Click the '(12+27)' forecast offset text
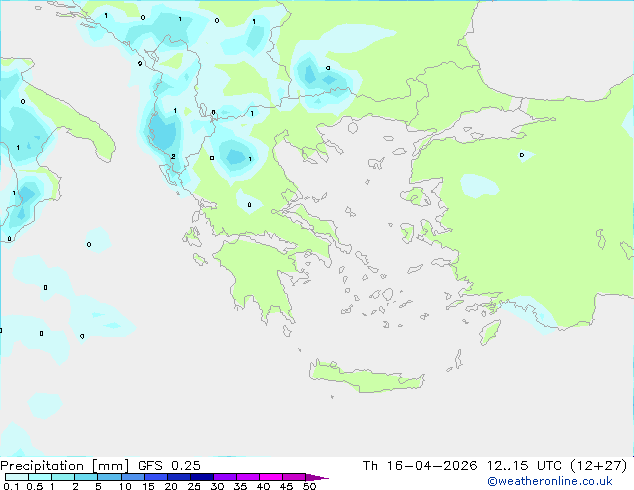This screenshot has height=490, width=634. pyautogui.click(x=599, y=466)
